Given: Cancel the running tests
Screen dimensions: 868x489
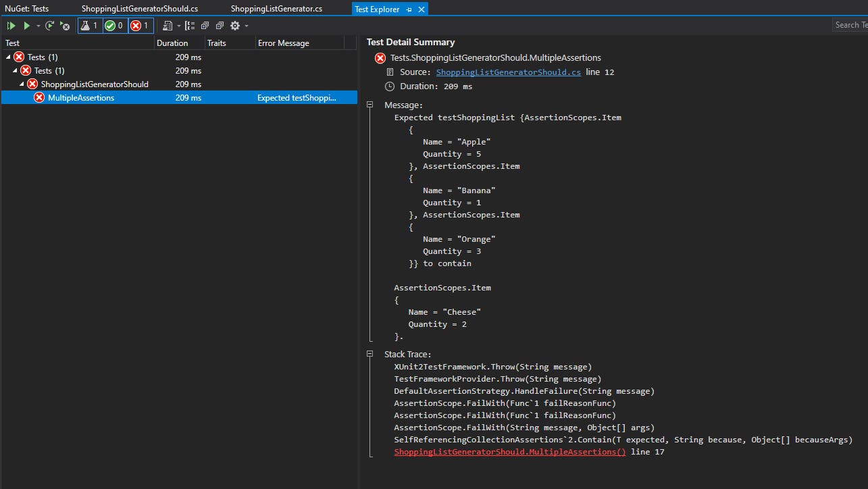Looking at the screenshot, I should pos(63,25).
